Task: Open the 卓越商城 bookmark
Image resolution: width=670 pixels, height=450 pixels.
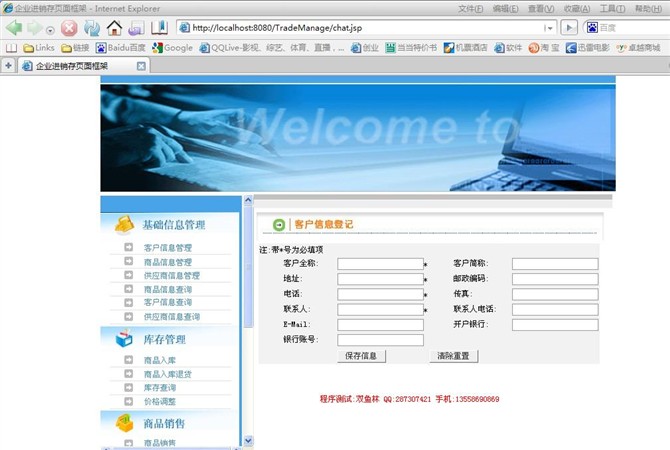Action: coord(638,48)
